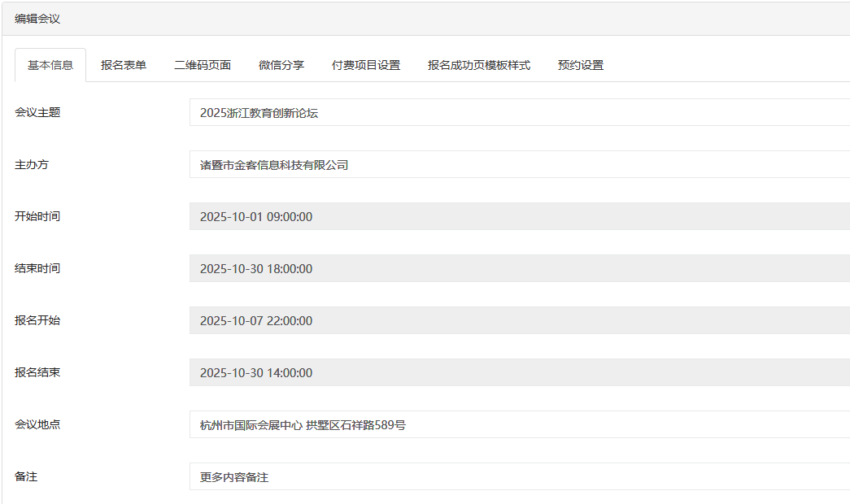Click the 开始时间 field label
Viewport: 850px width, 504px height.
coord(37,216)
